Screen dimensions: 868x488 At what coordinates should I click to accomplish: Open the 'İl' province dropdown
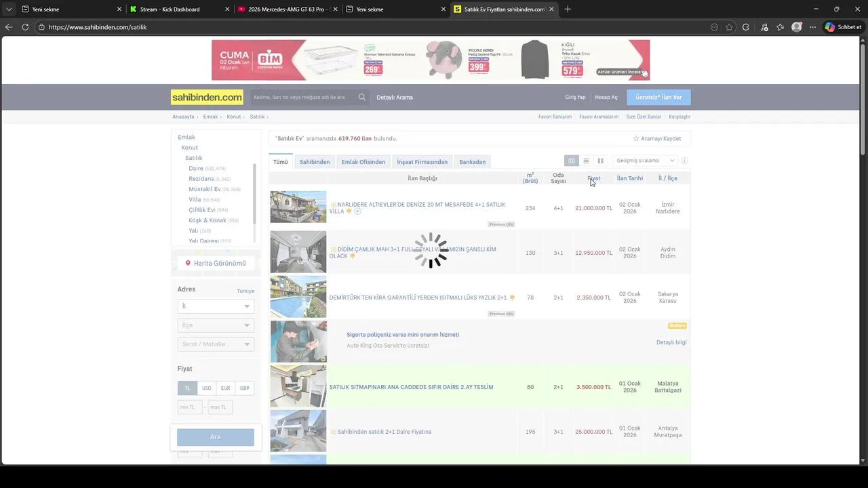pyautogui.click(x=216, y=306)
